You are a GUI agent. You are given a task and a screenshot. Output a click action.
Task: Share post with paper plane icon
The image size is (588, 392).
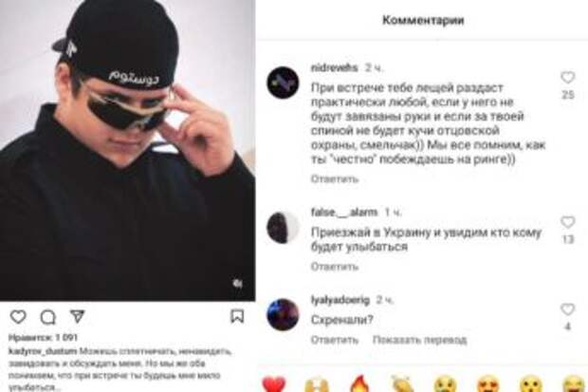78,316
